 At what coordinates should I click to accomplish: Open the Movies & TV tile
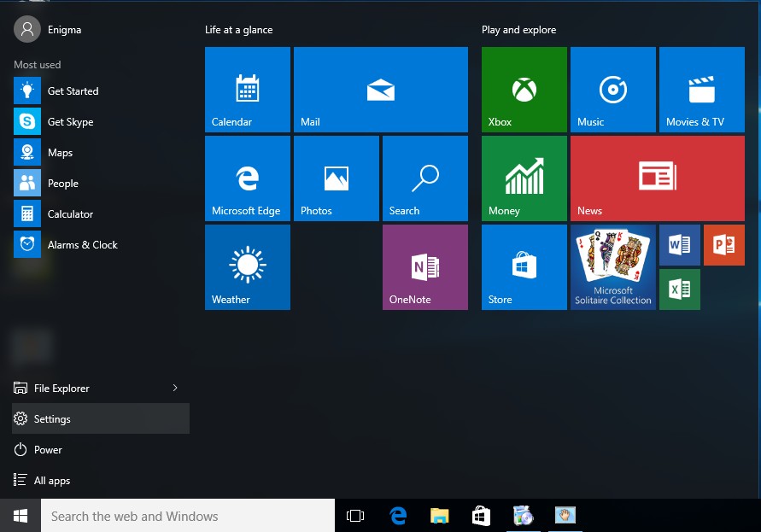702,90
